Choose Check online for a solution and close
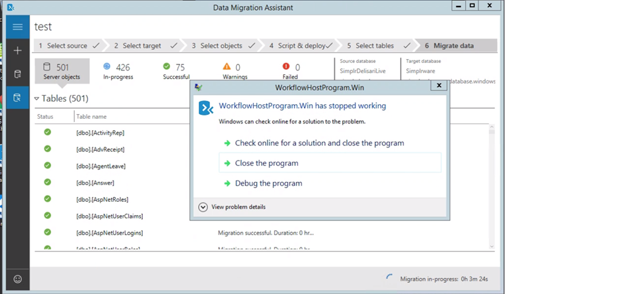The height and width of the screenshot is (294, 644). (319, 143)
